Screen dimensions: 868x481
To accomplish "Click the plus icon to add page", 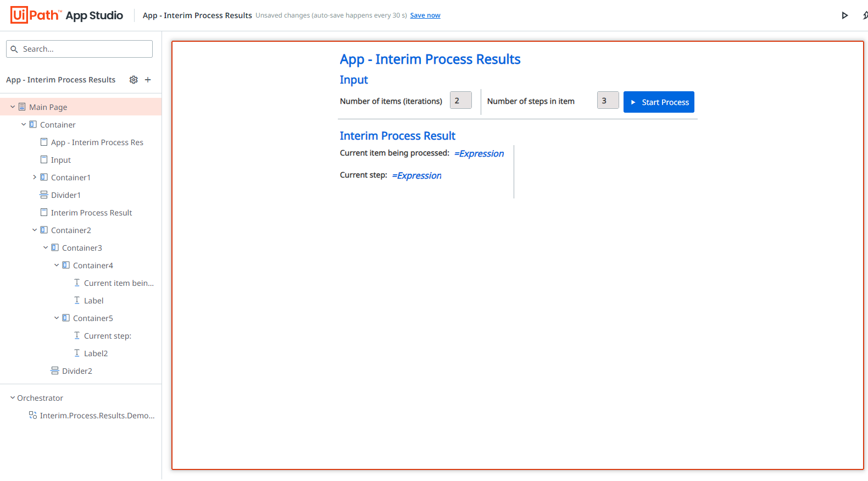I will 148,80.
